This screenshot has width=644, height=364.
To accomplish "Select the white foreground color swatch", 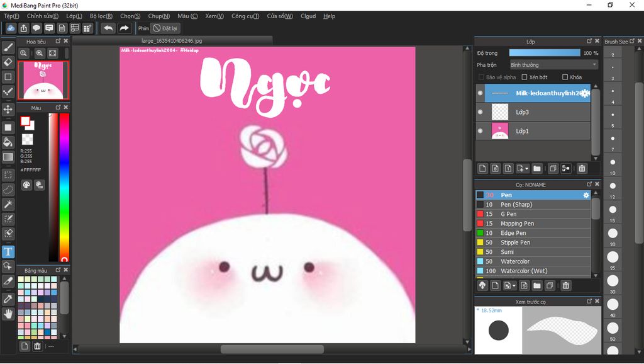I will 25,121.
